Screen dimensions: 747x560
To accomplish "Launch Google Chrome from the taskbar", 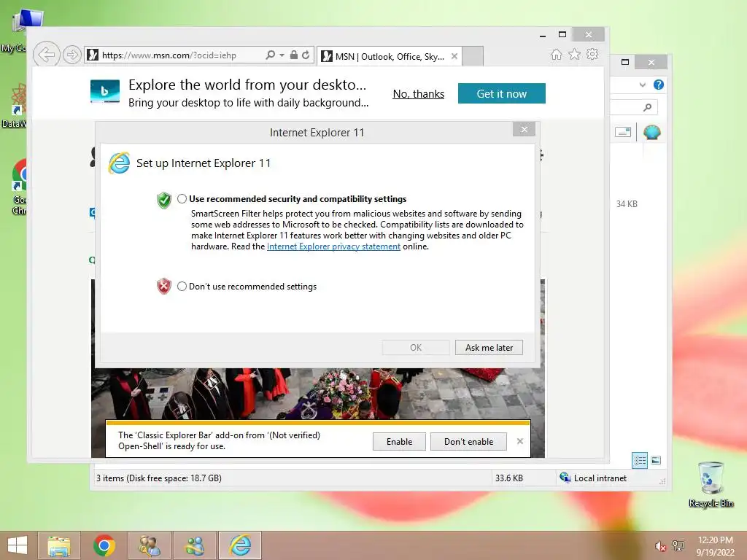I will click(104, 545).
